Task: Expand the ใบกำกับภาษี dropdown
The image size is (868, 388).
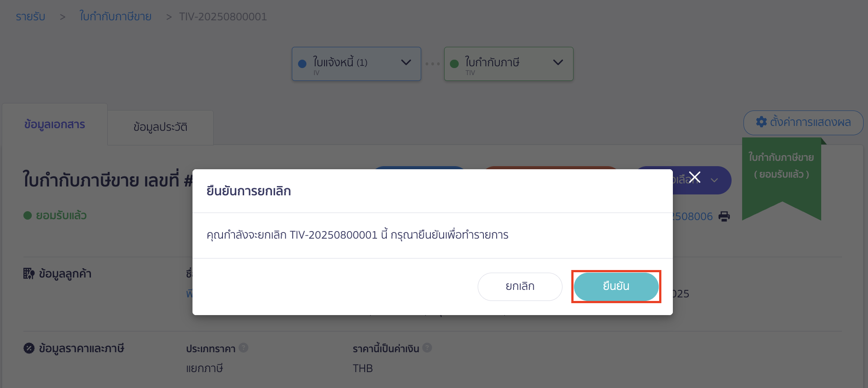Action: coord(557,63)
